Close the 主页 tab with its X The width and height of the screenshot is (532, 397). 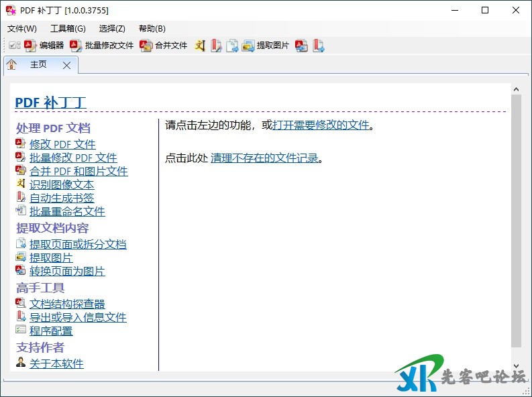click(x=66, y=65)
